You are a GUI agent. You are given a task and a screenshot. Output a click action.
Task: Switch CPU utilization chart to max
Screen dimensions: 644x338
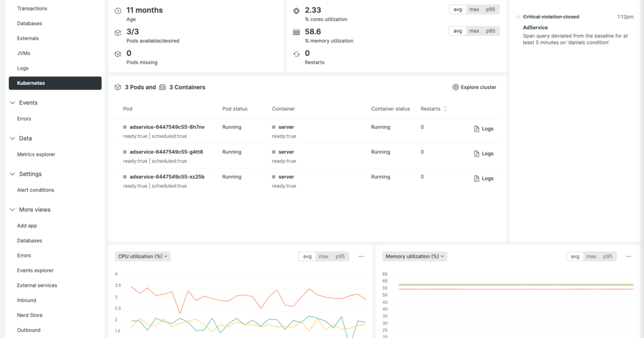(325, 256)
